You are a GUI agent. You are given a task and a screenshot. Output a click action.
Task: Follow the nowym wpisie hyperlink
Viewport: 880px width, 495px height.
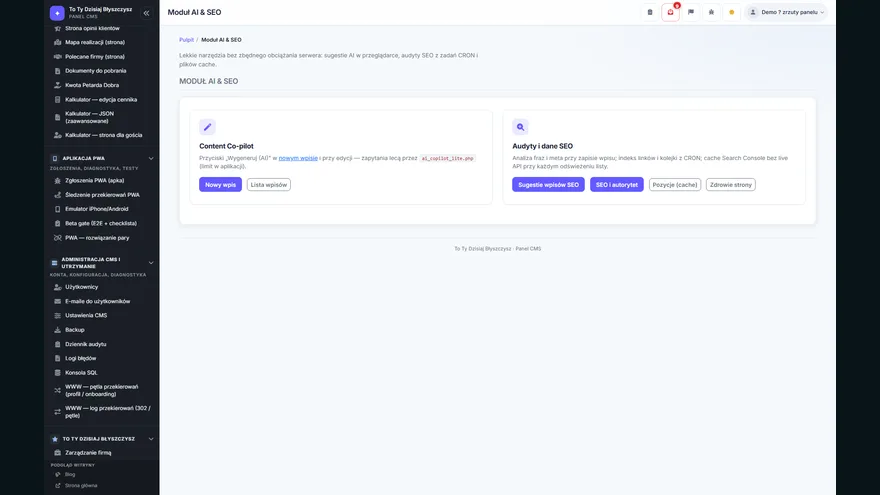click(x=298, y=158)
